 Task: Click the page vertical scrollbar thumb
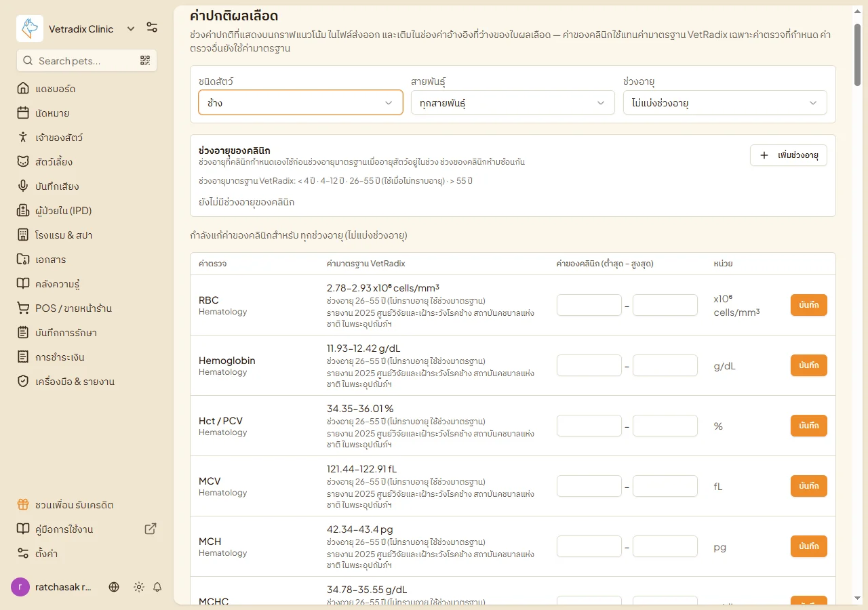pos(858,54)
